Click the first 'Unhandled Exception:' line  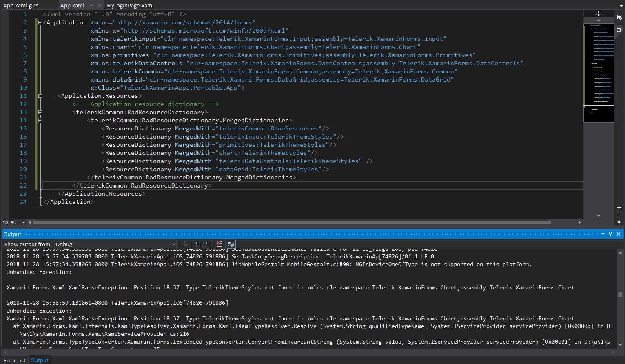[39, 272]
